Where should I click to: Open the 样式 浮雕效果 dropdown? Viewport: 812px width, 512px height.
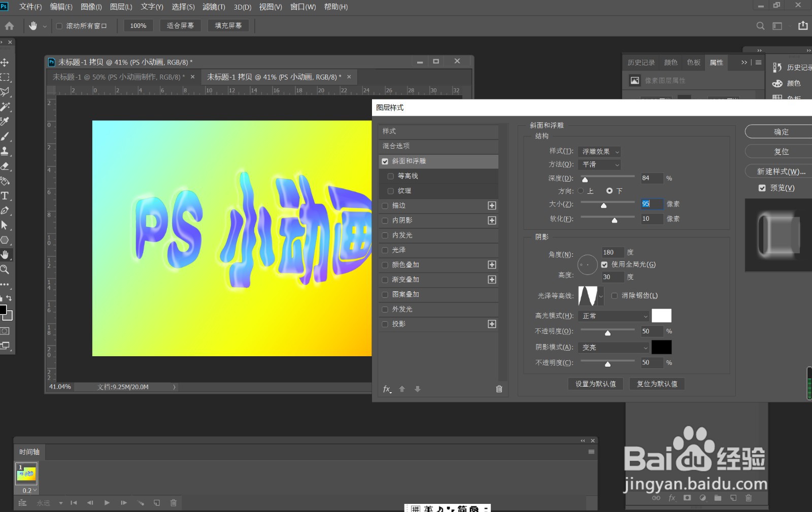(x=599, y=151)
